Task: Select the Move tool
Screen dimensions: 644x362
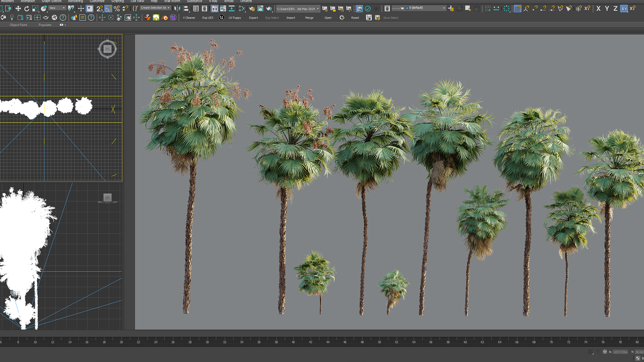Action: 18,8
